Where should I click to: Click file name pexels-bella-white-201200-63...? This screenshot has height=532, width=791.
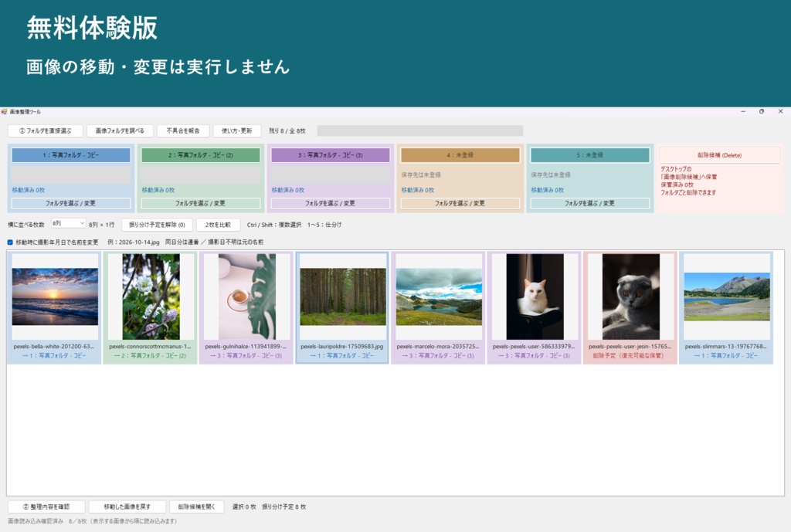[54, 347]
